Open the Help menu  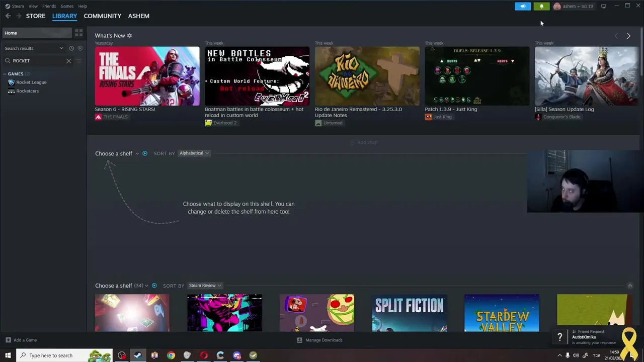coord(83,6)
